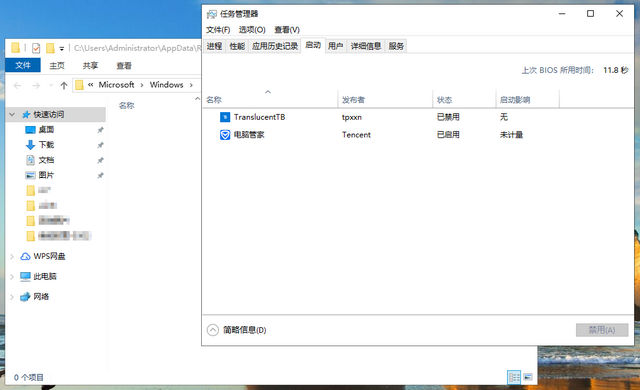Image resolution: width=640 pixels, height=390 pixels.
Task: Click the Microsoft breadcrumb in Explorer
Action: pos(116,85)
